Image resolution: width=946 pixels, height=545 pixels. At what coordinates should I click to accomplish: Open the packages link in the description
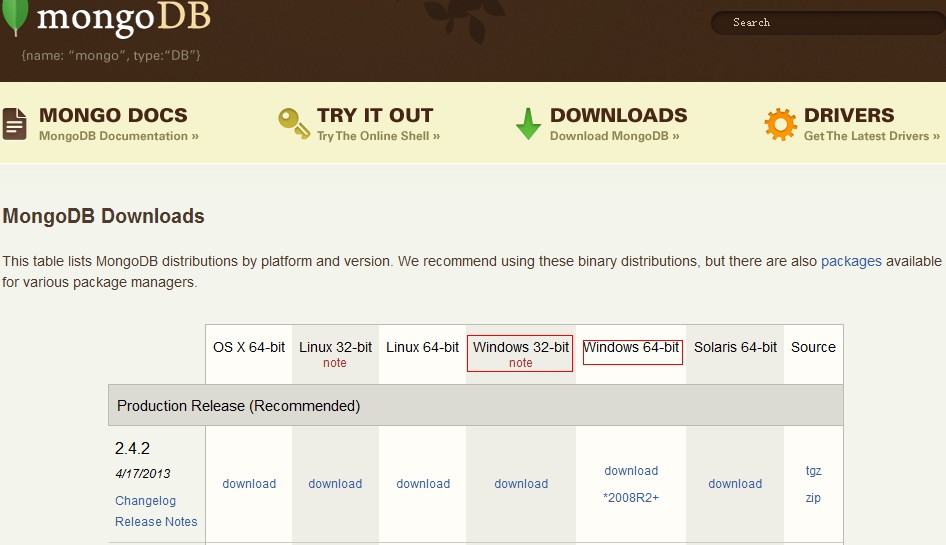tap(851, 261)
